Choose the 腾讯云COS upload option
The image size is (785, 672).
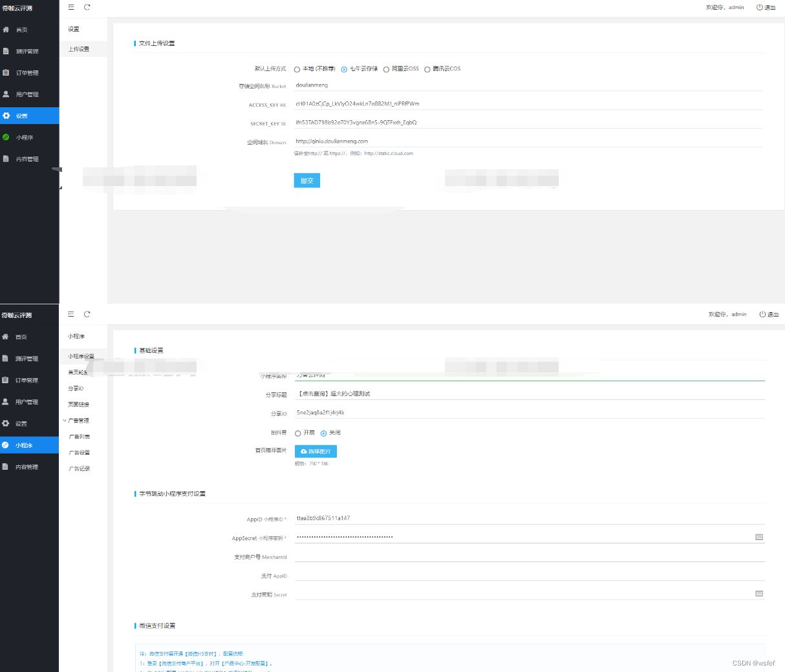click(x=427, y=69)
